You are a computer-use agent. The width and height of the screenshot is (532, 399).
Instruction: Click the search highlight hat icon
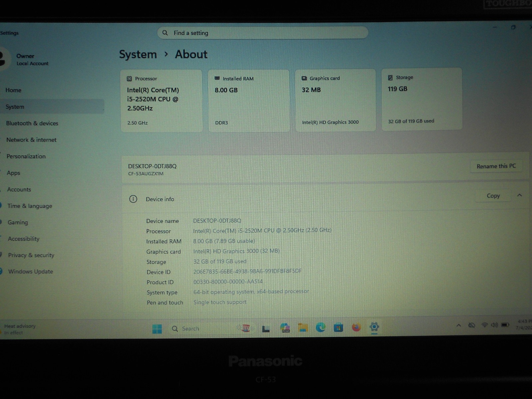pyautogui.click(x=246, y=328)
